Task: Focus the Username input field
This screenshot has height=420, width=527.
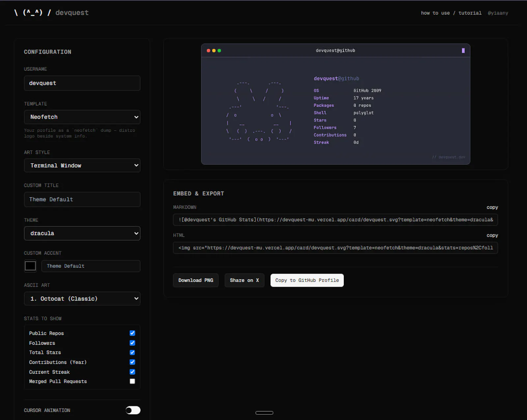Action: point(82,83)
